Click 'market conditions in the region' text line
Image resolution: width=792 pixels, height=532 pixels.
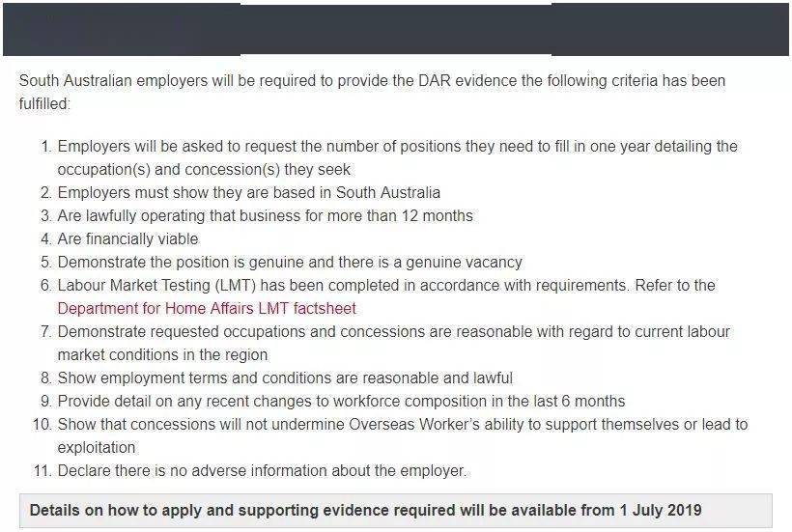162,355
